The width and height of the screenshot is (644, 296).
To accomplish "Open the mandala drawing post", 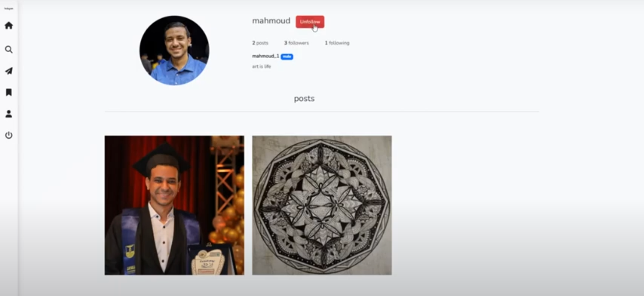I will click(x=322, y=205).
